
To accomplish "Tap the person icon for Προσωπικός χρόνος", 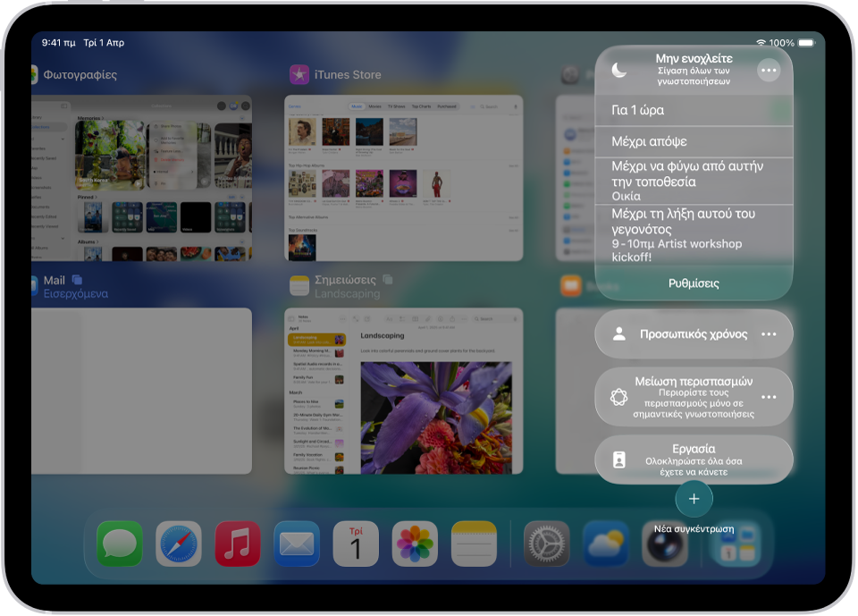I will click(618, 334).
